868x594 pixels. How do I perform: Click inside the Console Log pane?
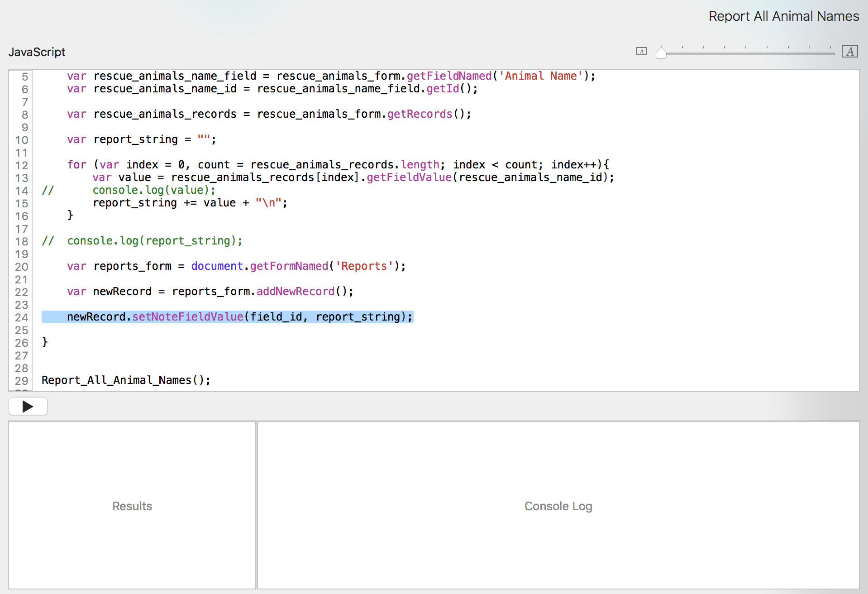(558, 505)
